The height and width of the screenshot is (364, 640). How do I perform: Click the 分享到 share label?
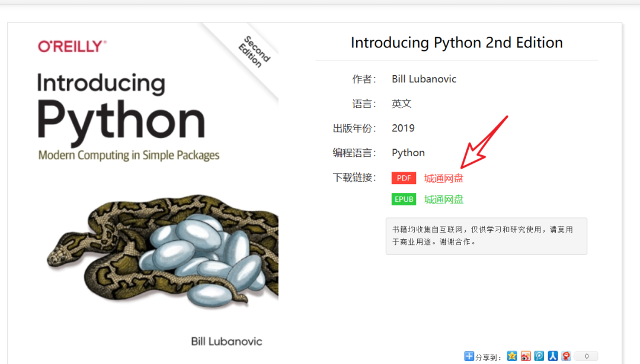coord(488,357)
